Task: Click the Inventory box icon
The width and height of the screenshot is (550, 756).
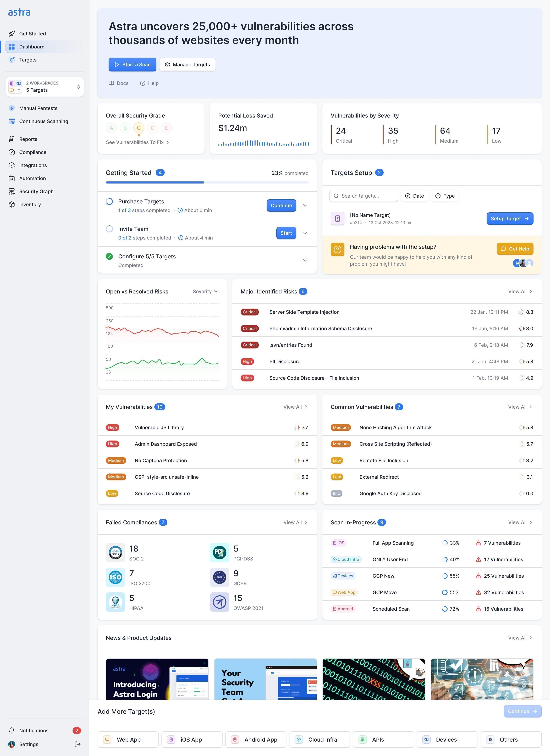Action: (x=12, y=204)
